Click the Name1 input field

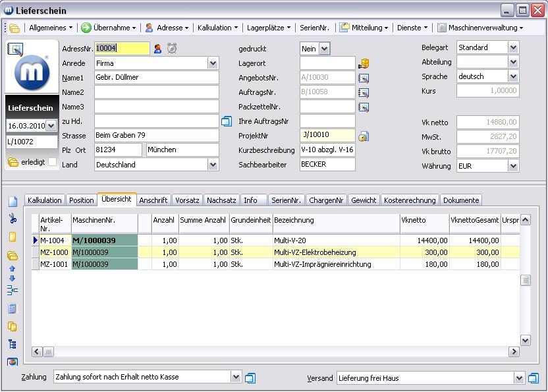pos(156,78)
